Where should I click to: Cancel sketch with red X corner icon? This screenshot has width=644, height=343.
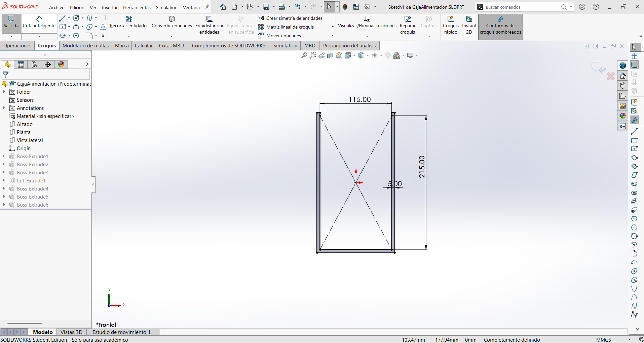click(x=611, y=76)
